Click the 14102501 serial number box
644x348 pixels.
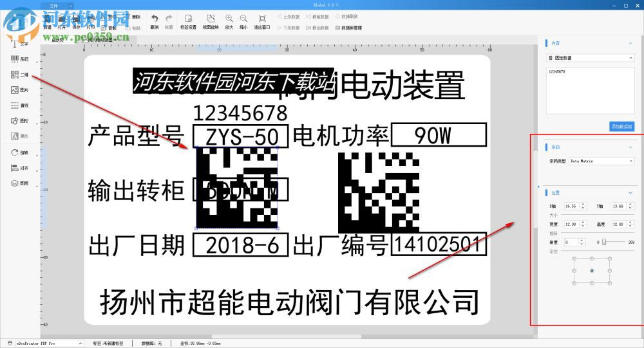tap(439, 244)
